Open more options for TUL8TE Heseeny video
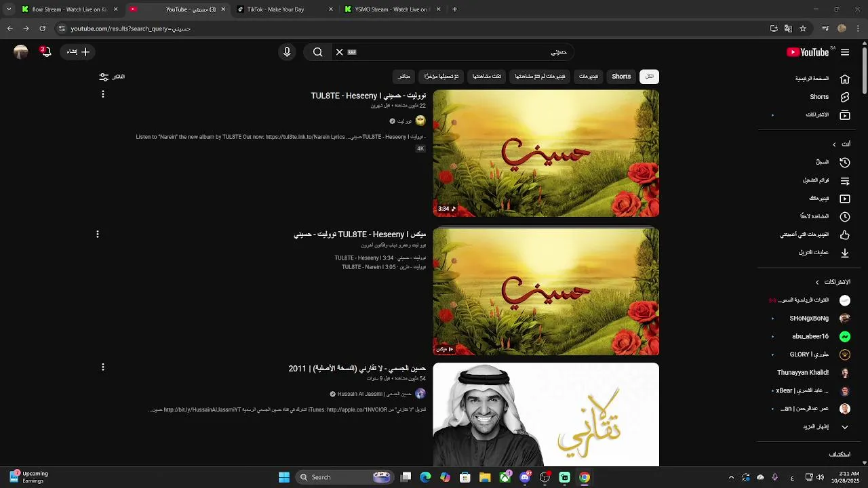The image size is (868, 488). pyautogui.click(x=103, y=94)
